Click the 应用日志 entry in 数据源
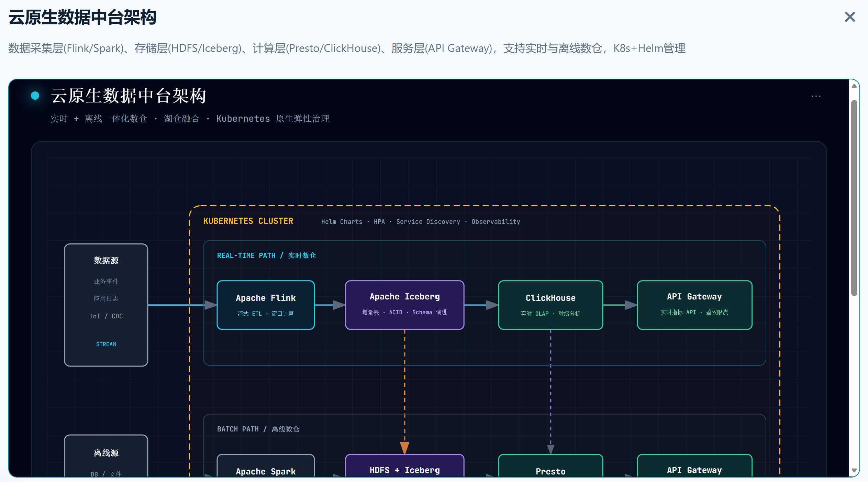 [x=106, y=298]
